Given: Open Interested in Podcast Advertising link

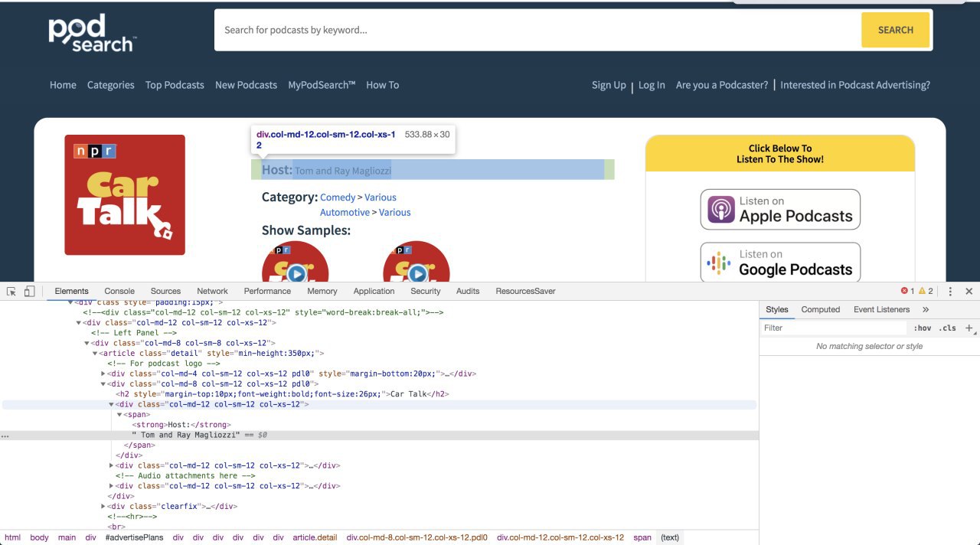Looking at the screenshot, I should (855, 85).
